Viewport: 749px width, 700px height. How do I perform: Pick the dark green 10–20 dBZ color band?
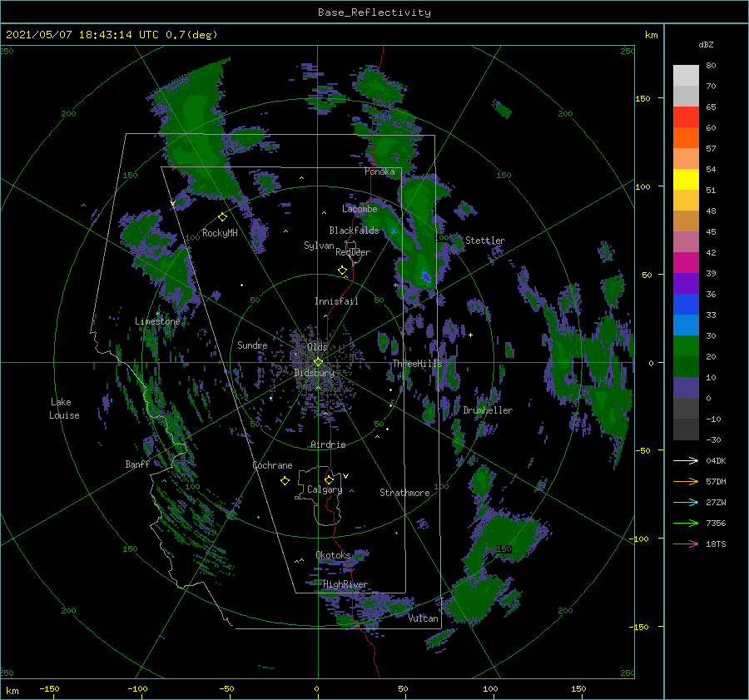point(686,367)
